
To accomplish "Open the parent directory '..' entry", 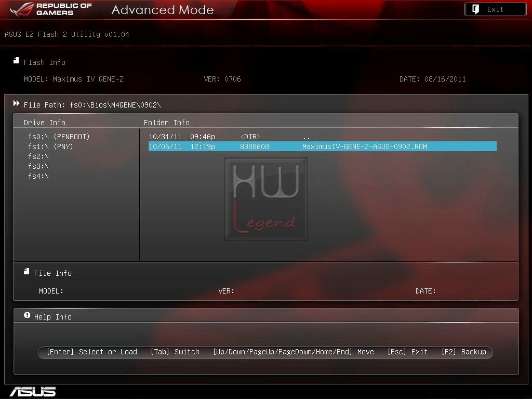I will tap(306, 137).
